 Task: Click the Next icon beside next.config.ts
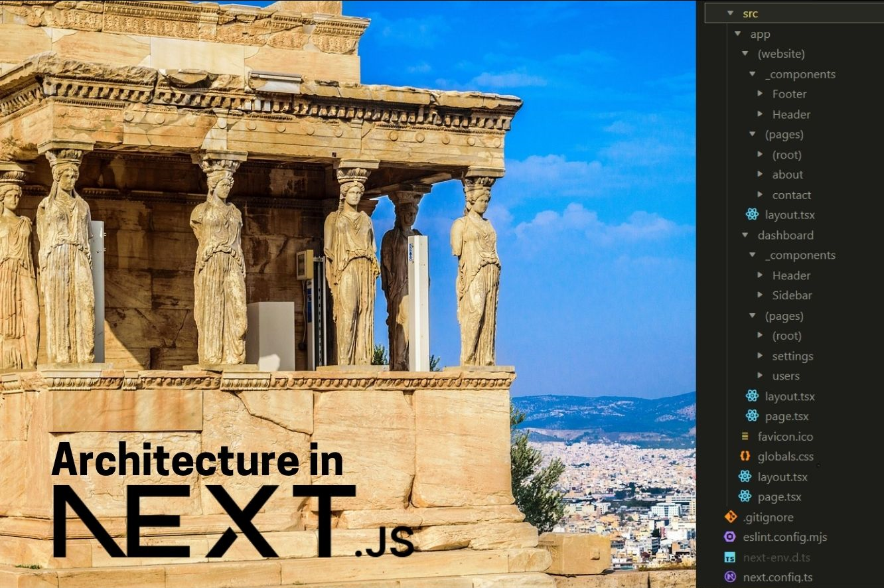[x=730, y=577]
